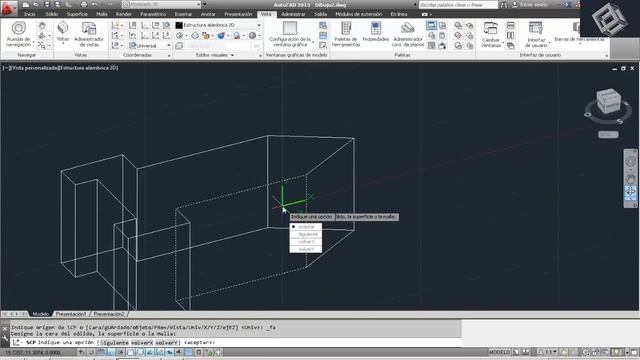Click the Iniciar sesión user icon

tap(515, 5)
